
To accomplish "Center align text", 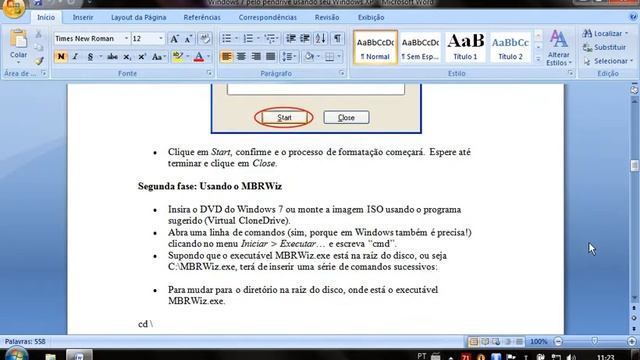I will click(x=241, y=57).
